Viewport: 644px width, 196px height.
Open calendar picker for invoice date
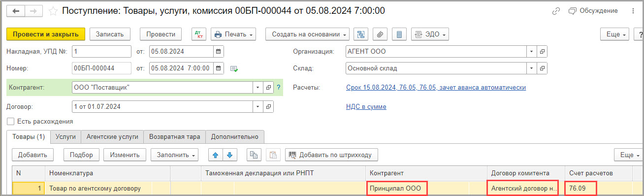(218, 51)
